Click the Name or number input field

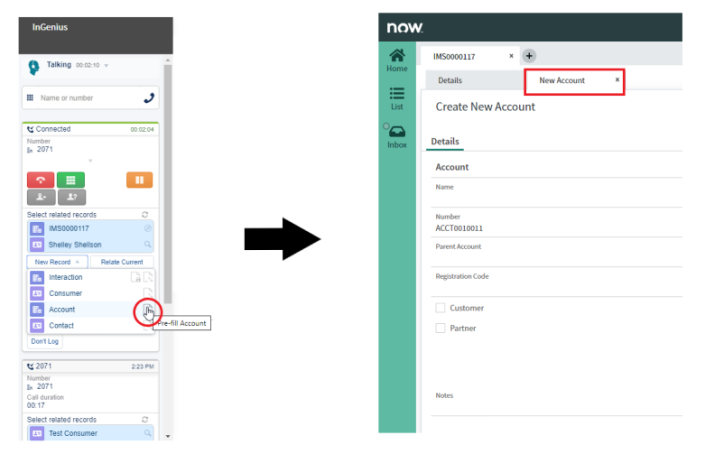tap(85, 97)
